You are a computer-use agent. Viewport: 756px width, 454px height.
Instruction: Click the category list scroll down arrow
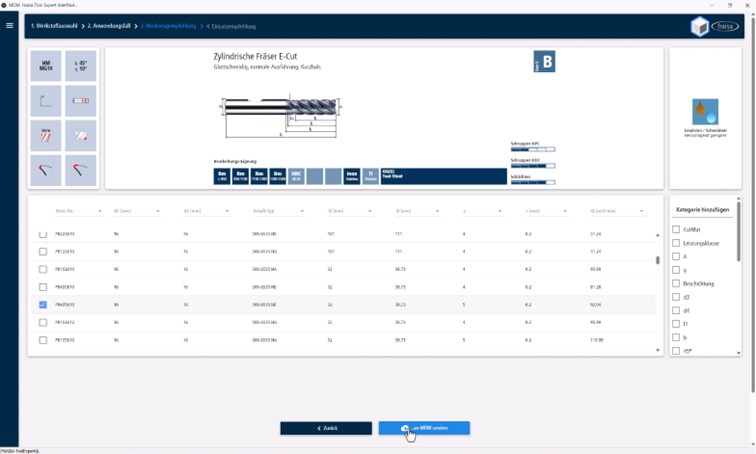(739, 353)
